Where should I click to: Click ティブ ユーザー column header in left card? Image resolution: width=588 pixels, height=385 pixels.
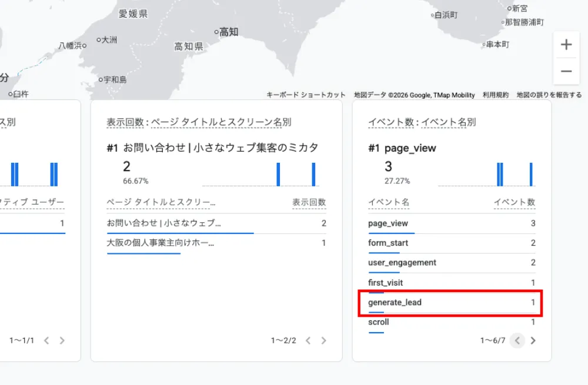click(32, 202)
